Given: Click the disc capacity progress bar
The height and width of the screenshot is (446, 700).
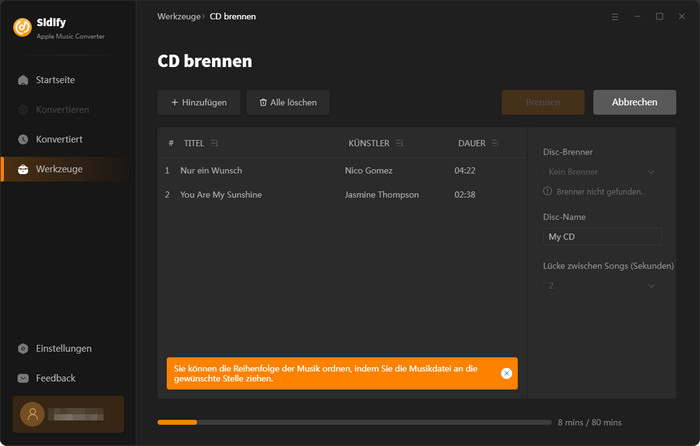Looking at the screenshot, I should (354, 422).
